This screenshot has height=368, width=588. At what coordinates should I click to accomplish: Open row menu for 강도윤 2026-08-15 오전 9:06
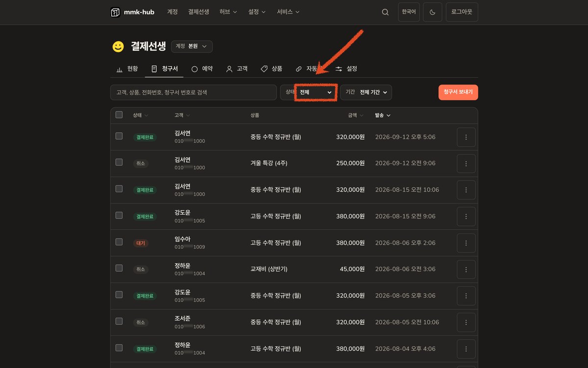coord(466,216)
